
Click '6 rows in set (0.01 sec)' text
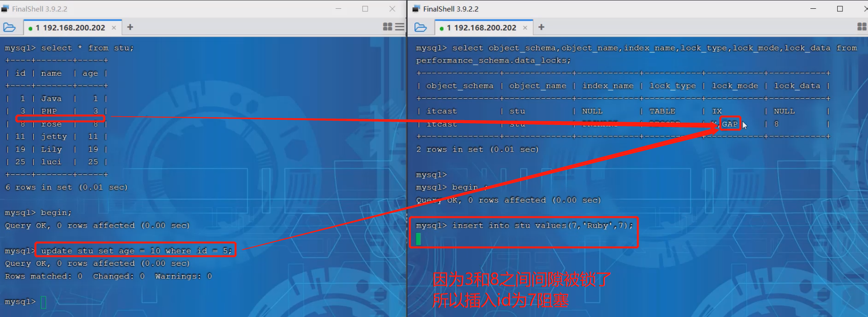coord(66,188)
